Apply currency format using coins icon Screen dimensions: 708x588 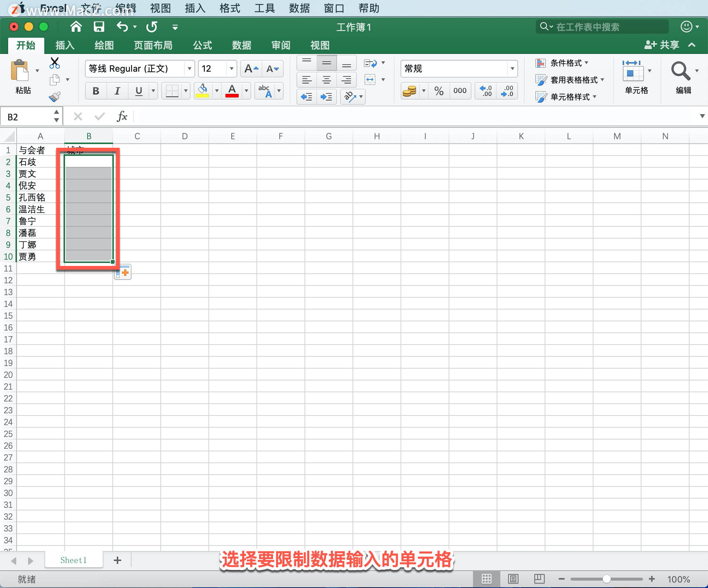(x=409, y=91)
